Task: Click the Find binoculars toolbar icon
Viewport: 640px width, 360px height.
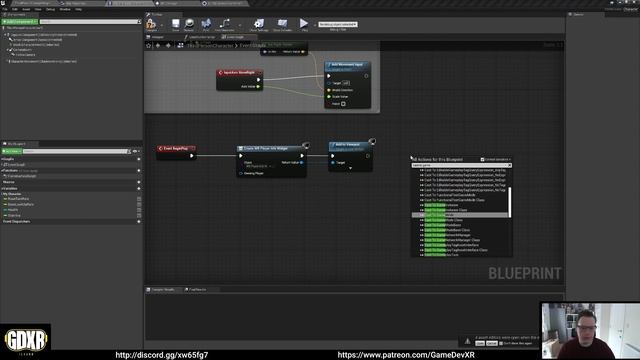Action: (206, 24)
